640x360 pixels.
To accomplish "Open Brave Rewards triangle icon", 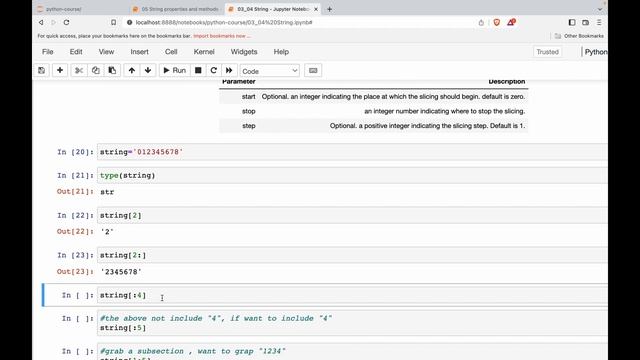I will click(x=511, y=22).
